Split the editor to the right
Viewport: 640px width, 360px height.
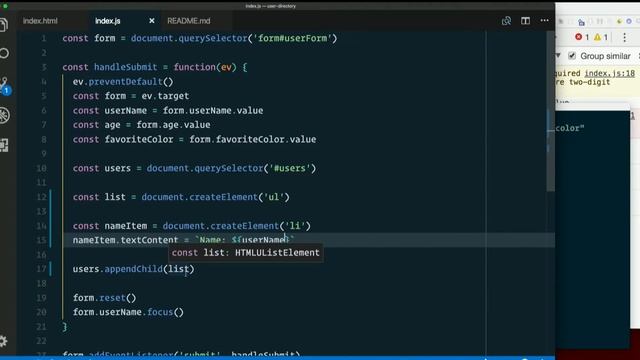click(x=525, y=21)
